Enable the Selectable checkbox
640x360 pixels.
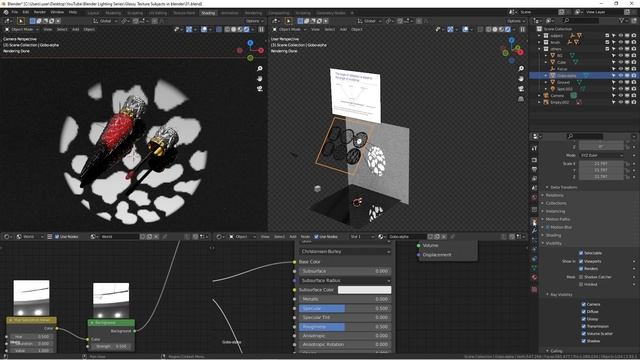tap(581, 253)
